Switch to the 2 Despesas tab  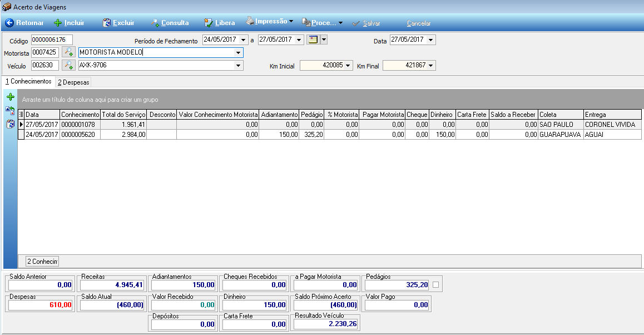pos(73,82)
